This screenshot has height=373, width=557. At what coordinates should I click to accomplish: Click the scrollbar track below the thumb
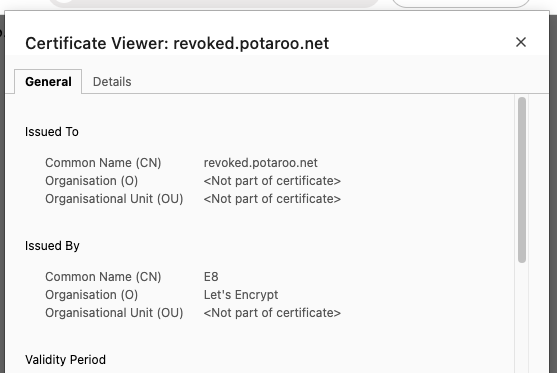522,318
